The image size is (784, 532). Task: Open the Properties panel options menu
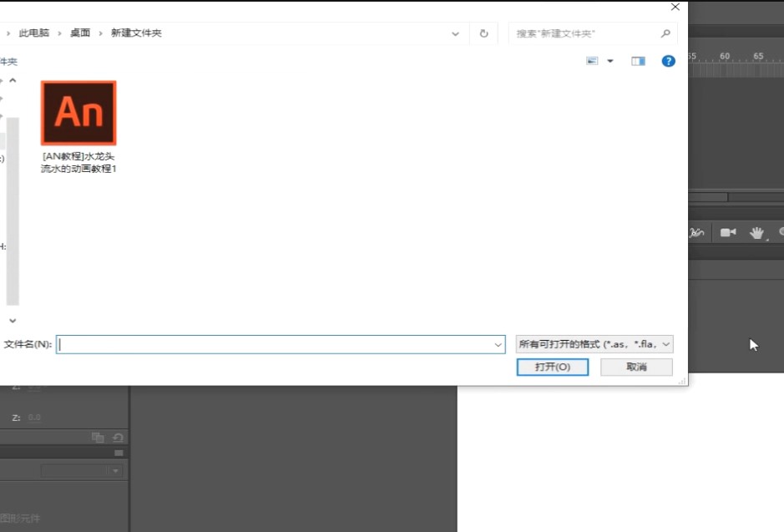tap(119, 453)
